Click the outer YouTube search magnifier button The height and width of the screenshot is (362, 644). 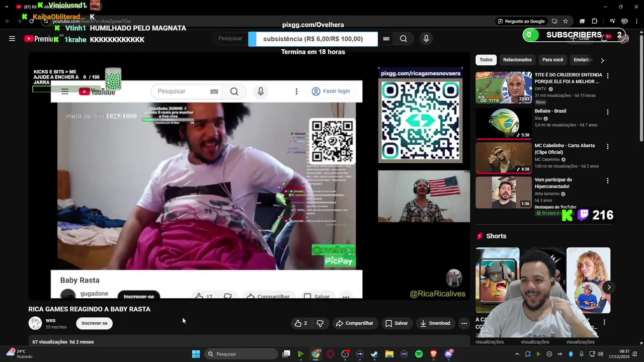(x=404, y=39)
